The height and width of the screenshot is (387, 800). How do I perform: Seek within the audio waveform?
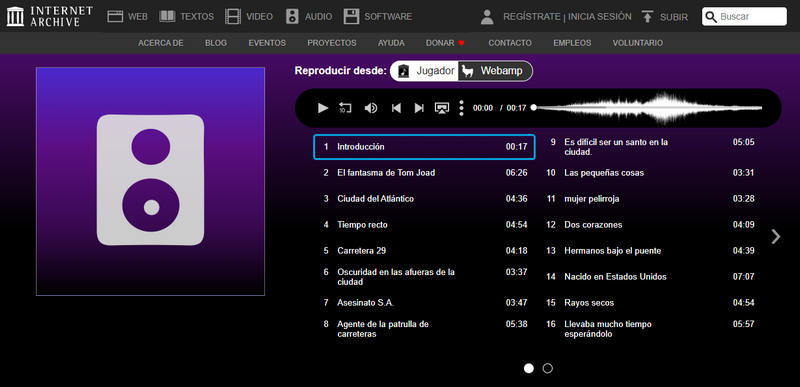tap(648, 108)
